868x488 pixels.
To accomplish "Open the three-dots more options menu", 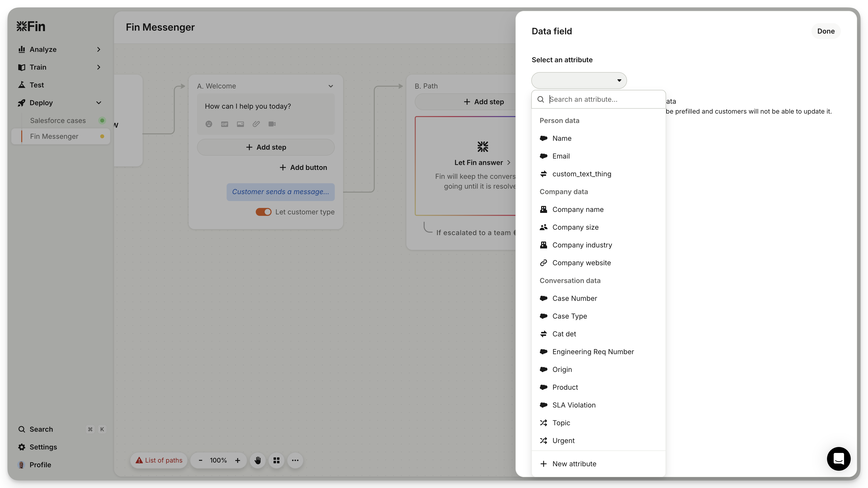I will [295, 460].
